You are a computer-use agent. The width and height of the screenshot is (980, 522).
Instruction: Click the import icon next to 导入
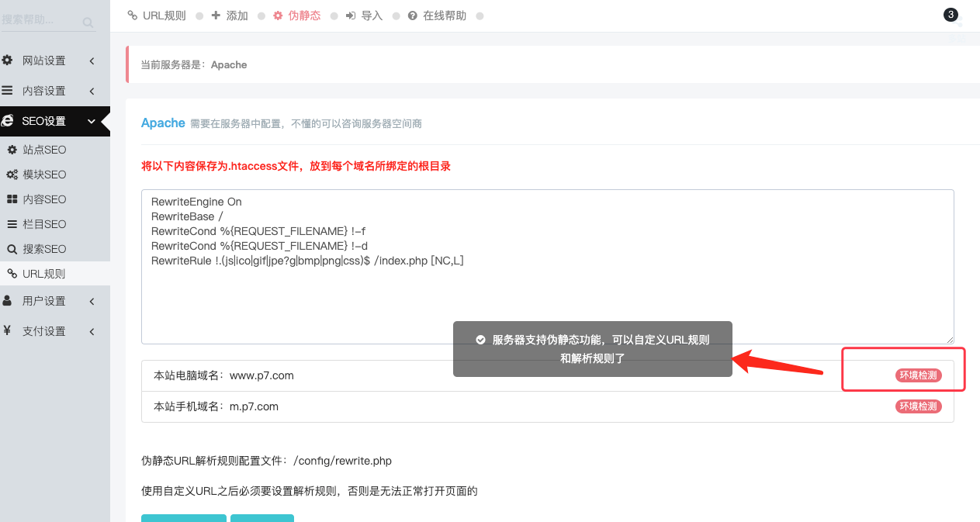[x=351, y=16]
